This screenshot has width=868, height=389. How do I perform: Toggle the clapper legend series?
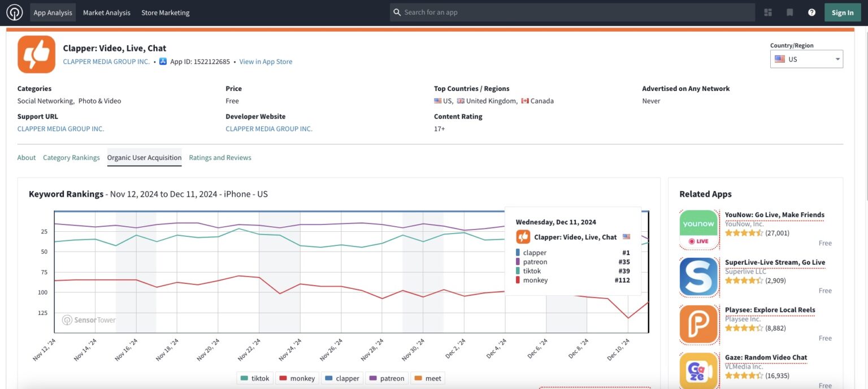click(x=342, y=378)
